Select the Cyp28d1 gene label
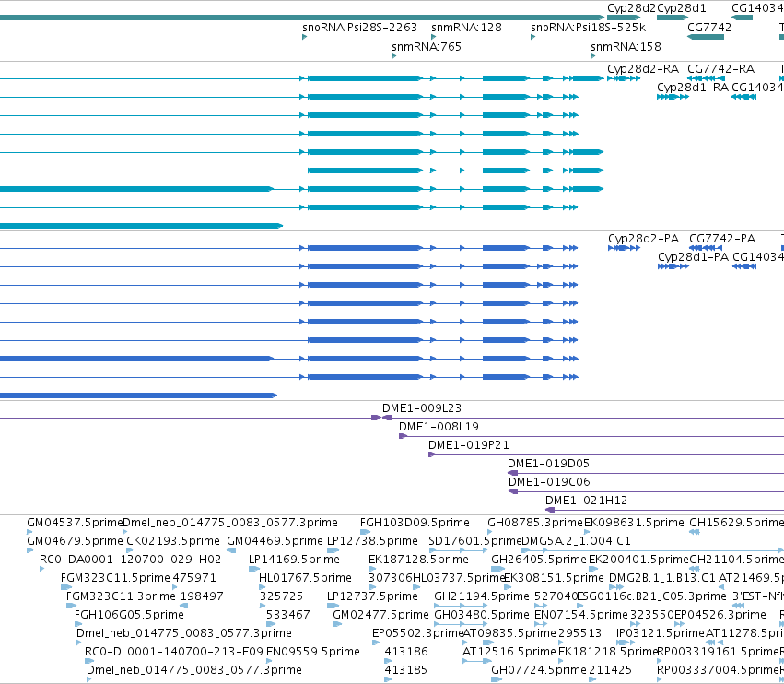The width and height of the screenshot is (784, 684). pos(682,8)
